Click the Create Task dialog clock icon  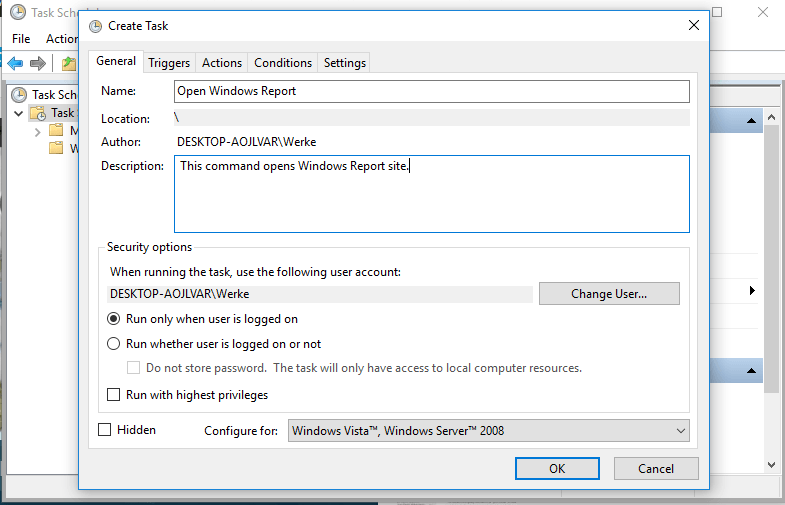(x=95, y=25)
